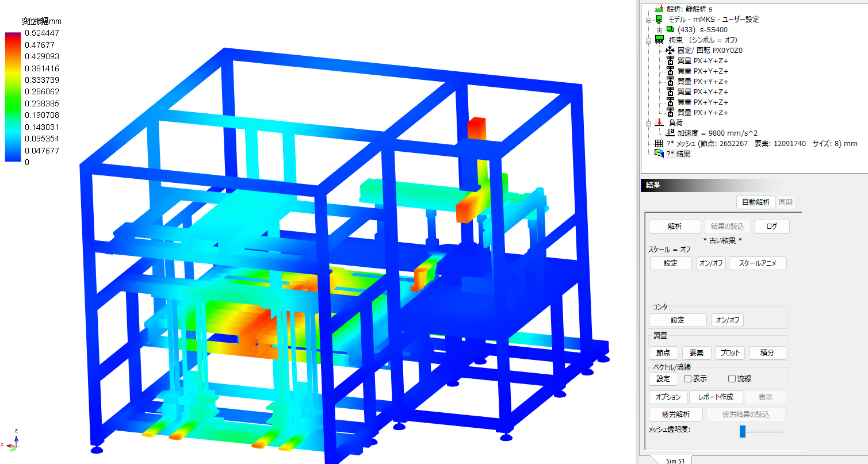This screenshot has height=464, width=868.
Task: Select the first 質量 PX+Y+Z+ tree entry
Action: tap(703, 60)
